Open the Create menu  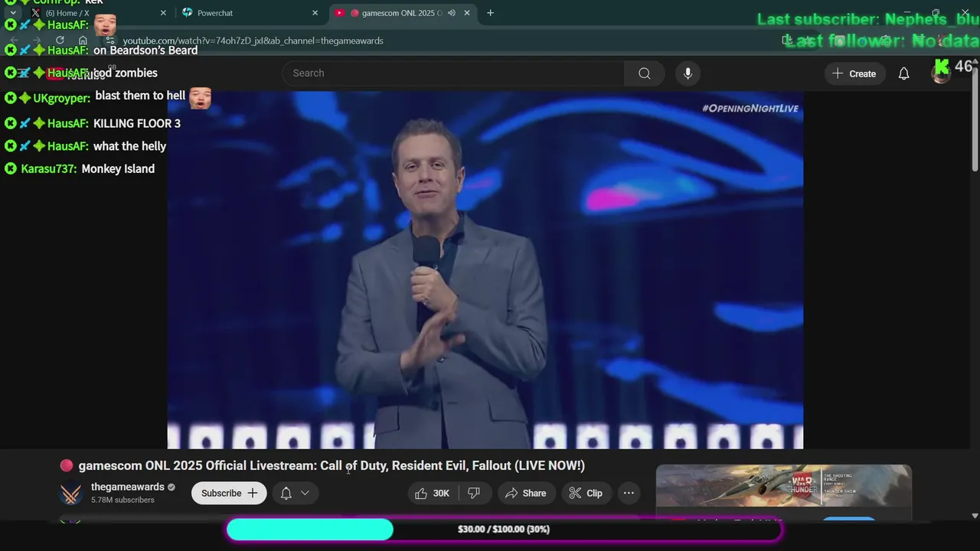pos(854,73)
